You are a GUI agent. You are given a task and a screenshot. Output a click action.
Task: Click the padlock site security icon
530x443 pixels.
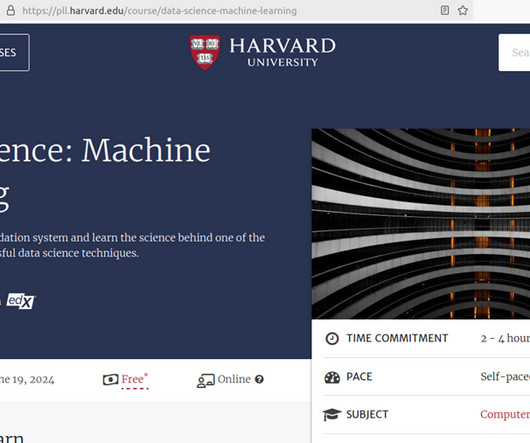(x=11, y=10)
